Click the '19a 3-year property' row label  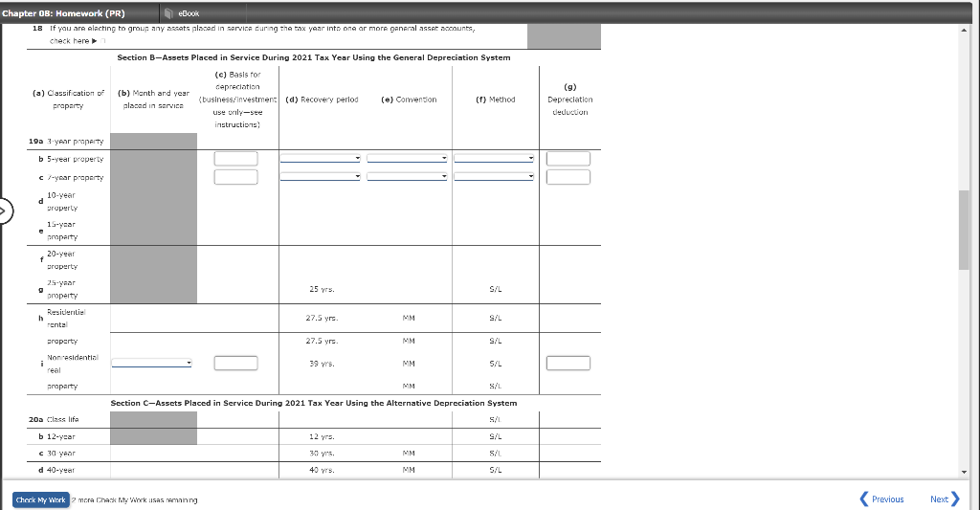point(66,142)
